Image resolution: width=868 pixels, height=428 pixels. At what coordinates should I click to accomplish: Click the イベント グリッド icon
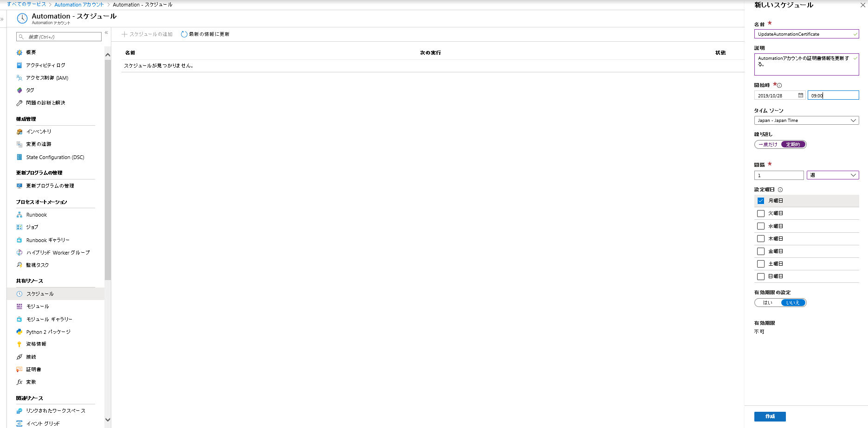click(x=19, y=423)
